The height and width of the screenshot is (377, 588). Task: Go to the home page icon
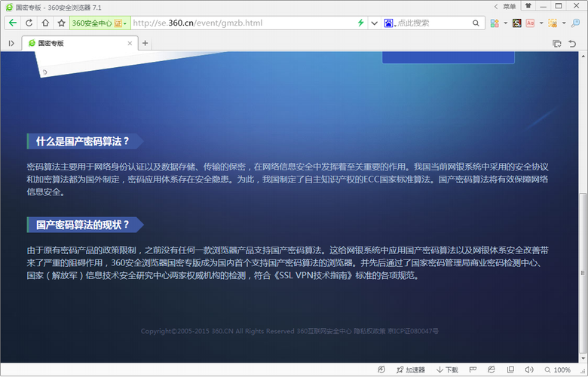coord(45,23)
